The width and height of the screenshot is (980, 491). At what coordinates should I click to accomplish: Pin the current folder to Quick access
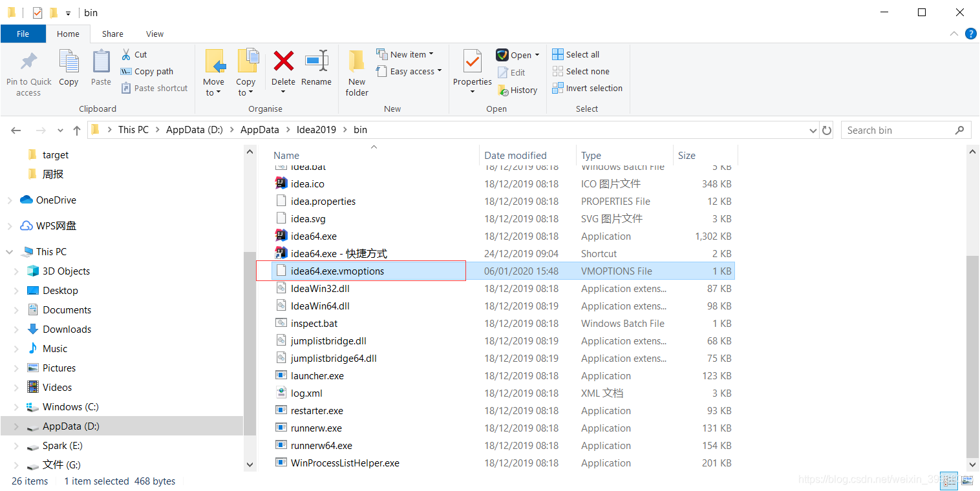click(28, 71)
